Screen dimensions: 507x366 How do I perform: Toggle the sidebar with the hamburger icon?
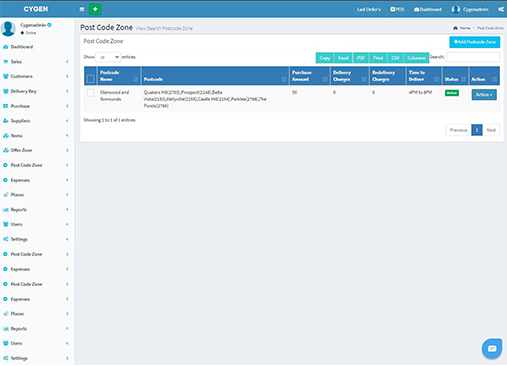point(82,9)
